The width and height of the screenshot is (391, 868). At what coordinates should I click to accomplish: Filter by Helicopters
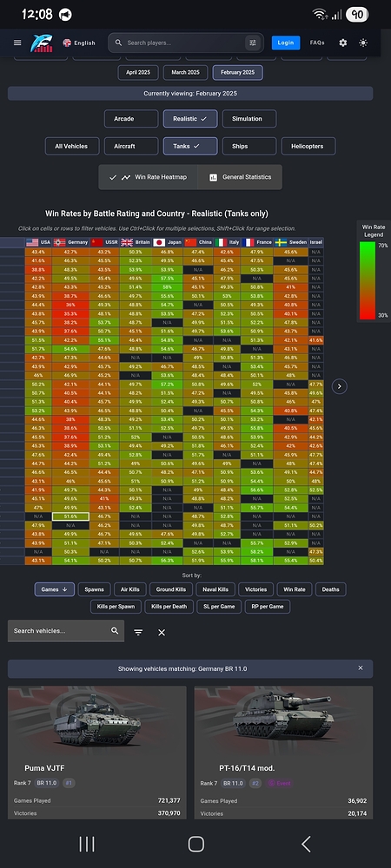(308, 146)
